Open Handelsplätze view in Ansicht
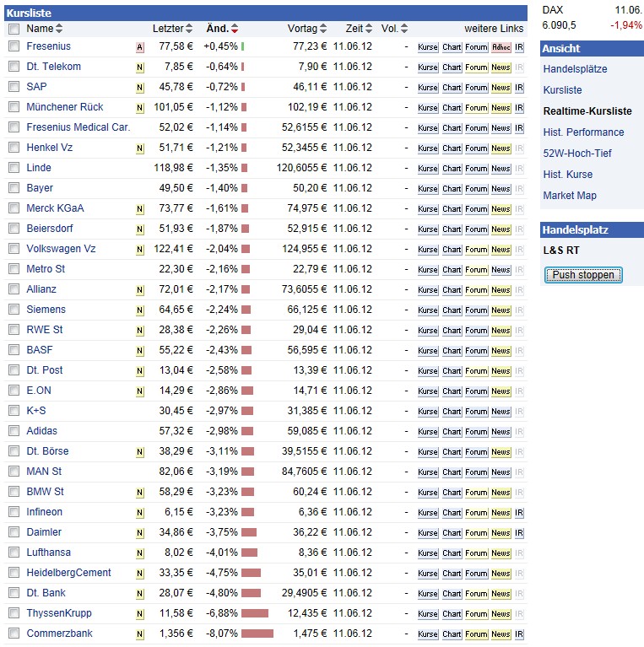Screen dimensions: 644x647 [x=575, y=69]
